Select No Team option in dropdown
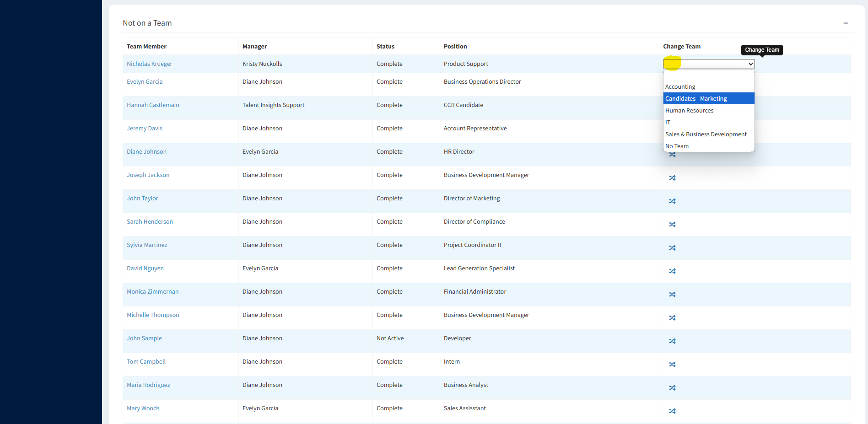 coord(677,146)
